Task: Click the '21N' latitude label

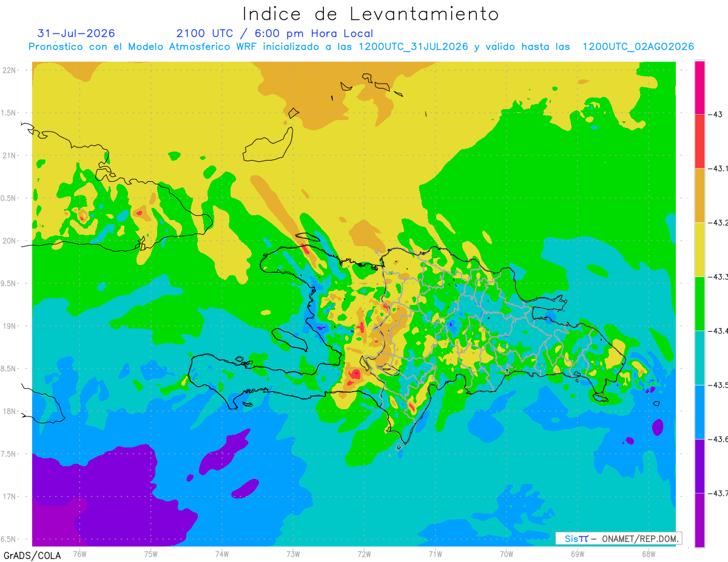Action: point(10,155)
